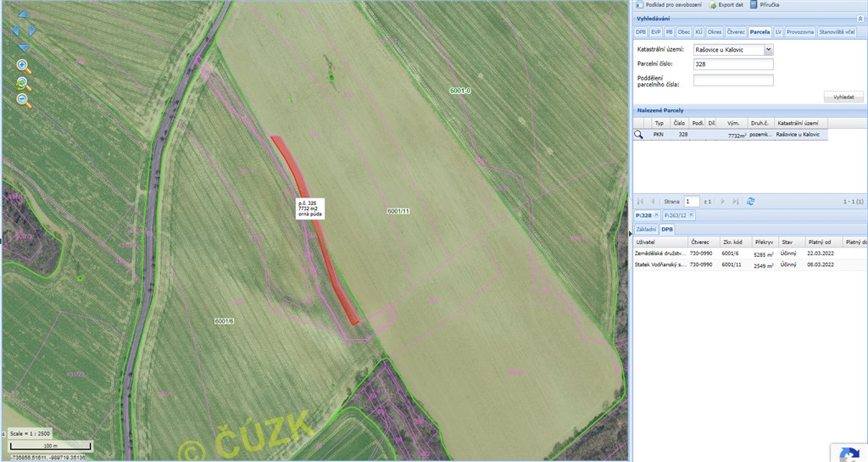Image resolution: width=868 pixels, height=462 pixels.
Task: Collapse the side panel with the splitter arrow
Action: tap(630, 233)
